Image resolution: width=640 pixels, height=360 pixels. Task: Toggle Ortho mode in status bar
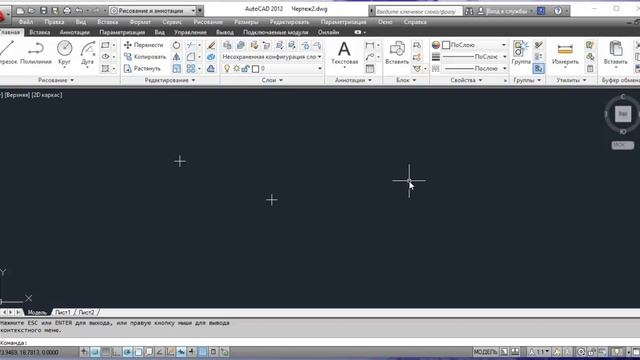(116, 352)
